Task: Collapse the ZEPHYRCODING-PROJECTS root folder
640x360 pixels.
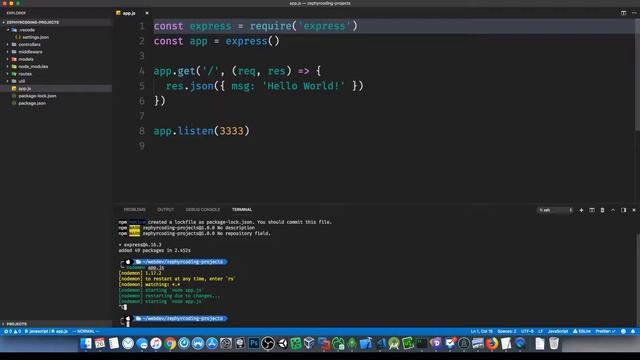Action: [x=56, y=22]
